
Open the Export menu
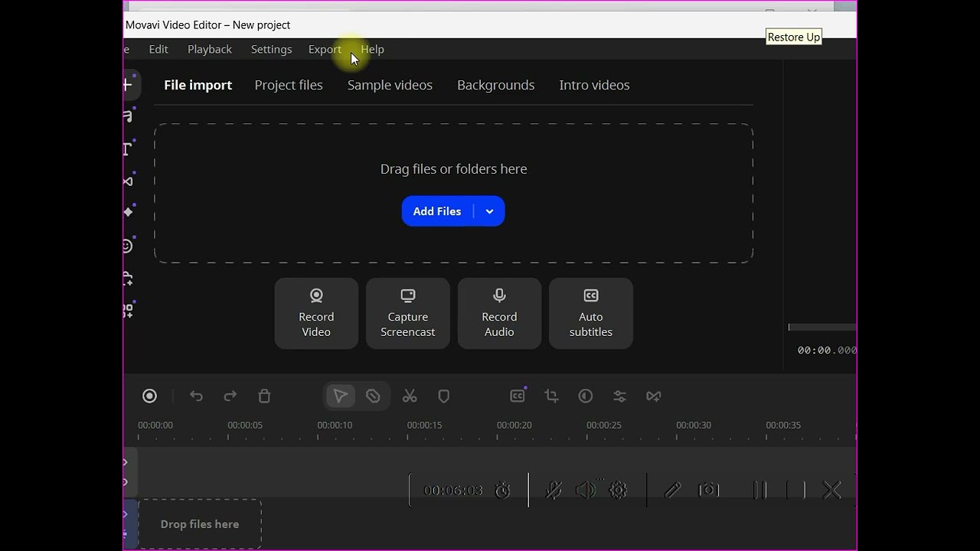(x=325, y=49)
